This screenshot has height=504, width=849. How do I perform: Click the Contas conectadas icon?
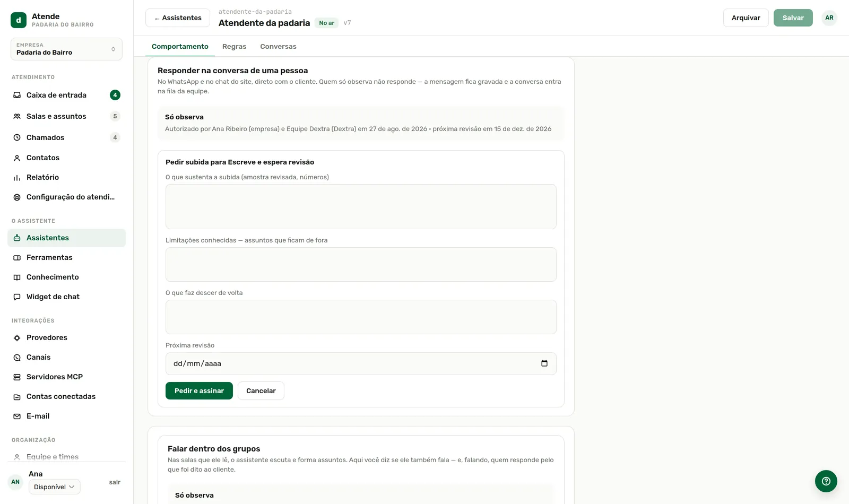click(x=17, y=396)
